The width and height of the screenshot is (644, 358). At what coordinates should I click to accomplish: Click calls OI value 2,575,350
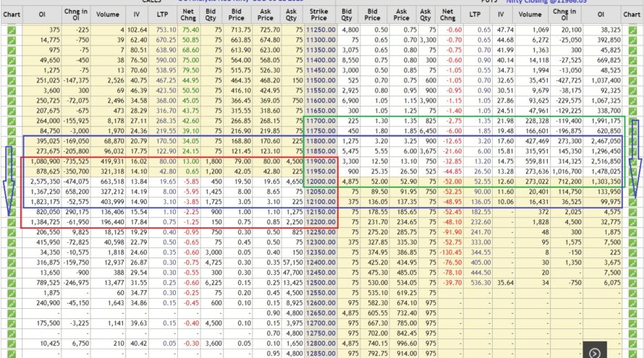pos(45,182)
